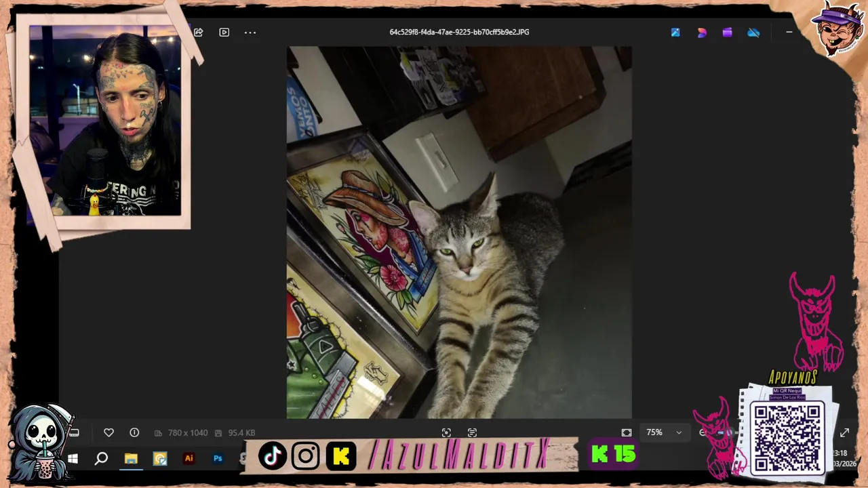Open the three-dots See more menu
The width and height of the screenshot is (868, 488).
click(250, 32)
